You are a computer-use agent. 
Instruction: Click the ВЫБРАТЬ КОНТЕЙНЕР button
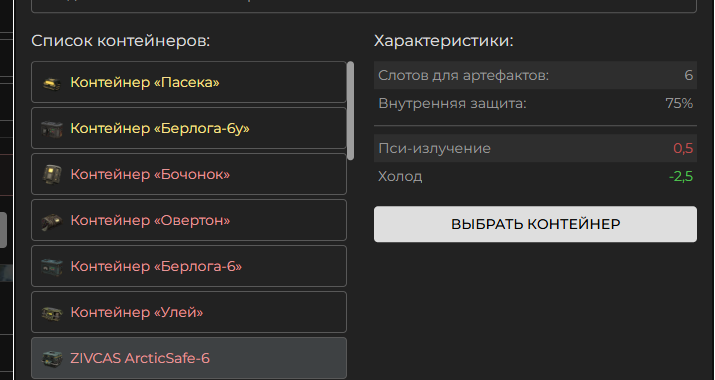(x=535, y=224)
